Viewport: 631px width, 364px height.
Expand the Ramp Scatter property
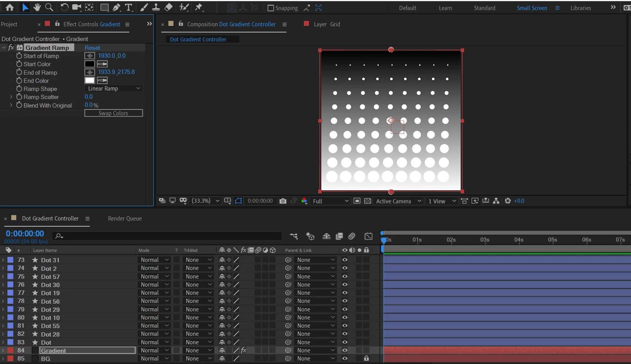[11, 97]
